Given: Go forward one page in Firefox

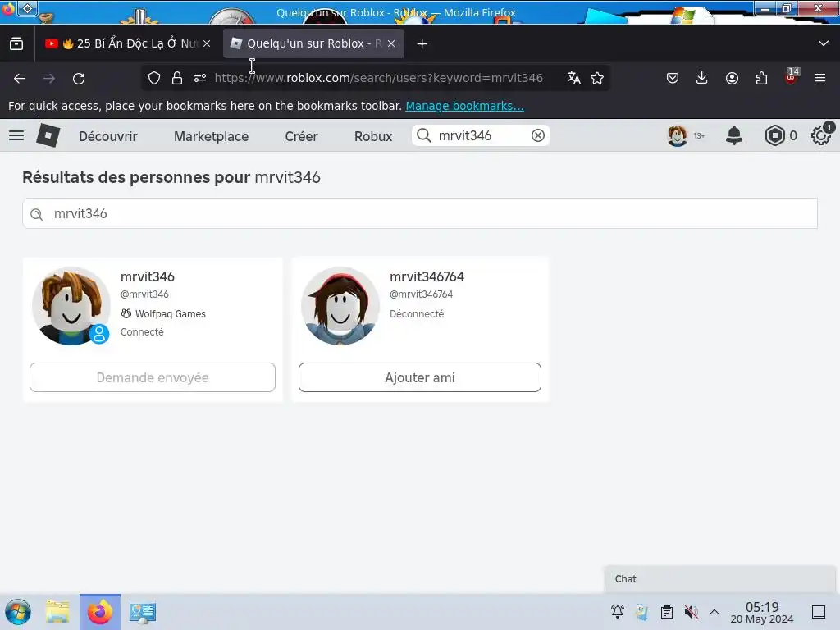Looking at the screenshot, I should [49, 78].
